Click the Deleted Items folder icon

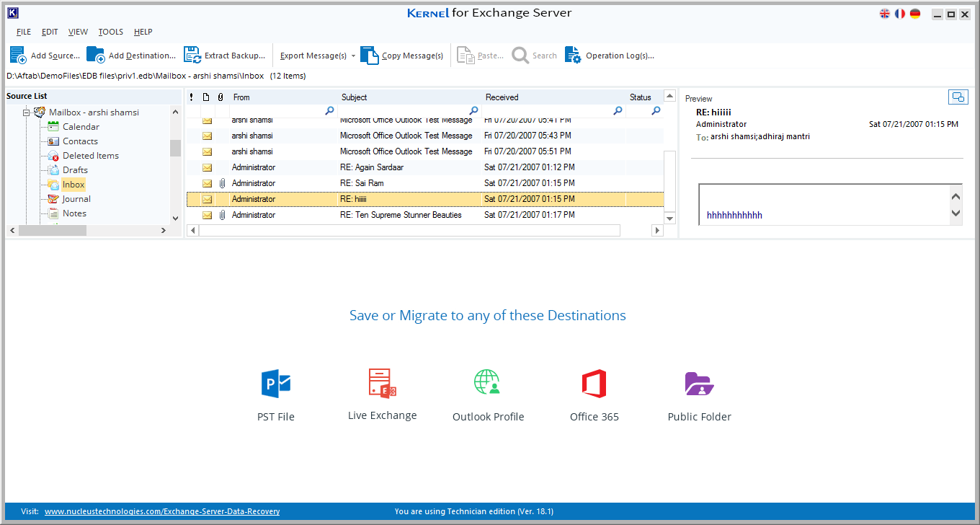53,155
